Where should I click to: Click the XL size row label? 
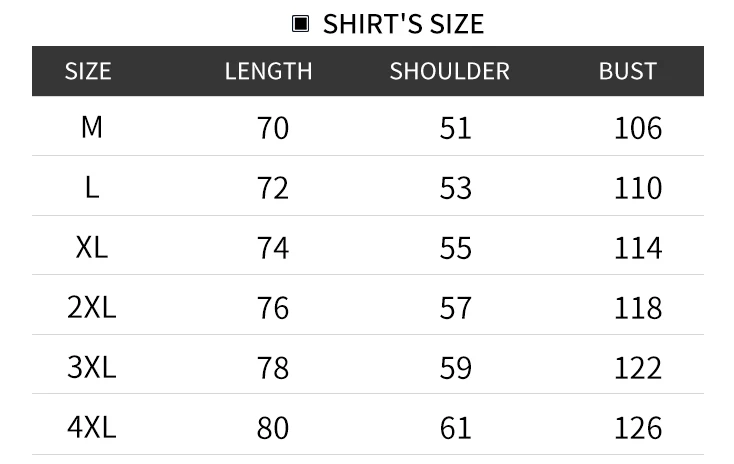91,247
